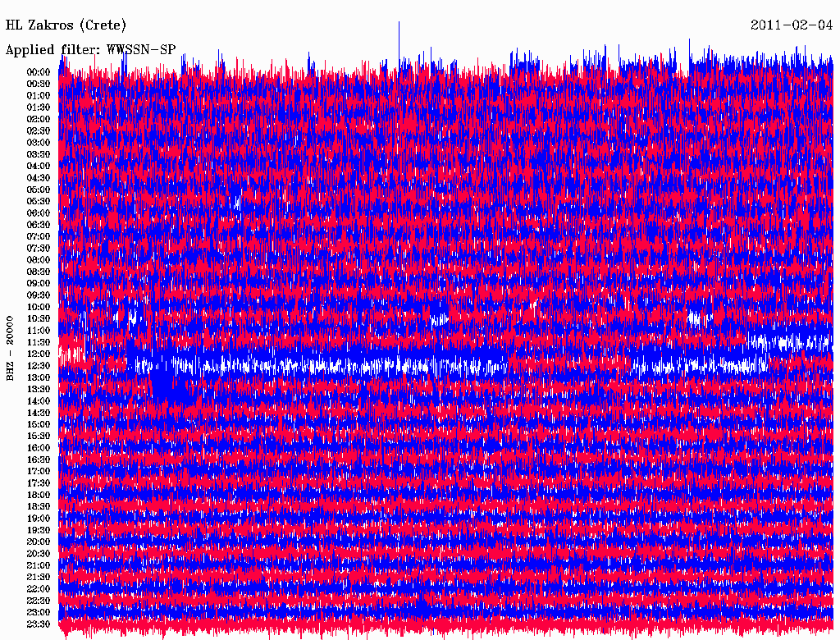Click the 23:30 time label
This screenshot has height=640, width=840.
[39, 624]
